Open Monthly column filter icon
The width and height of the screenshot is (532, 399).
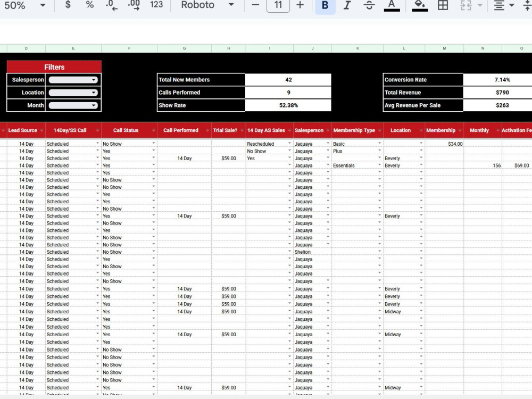click(498, 130)
